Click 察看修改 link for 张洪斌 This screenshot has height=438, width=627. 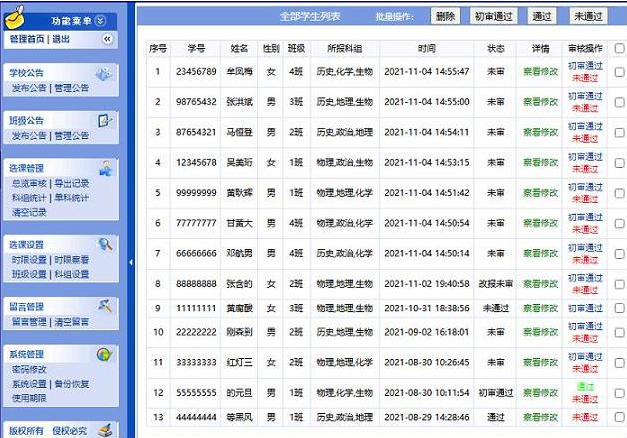pos(541,102)
